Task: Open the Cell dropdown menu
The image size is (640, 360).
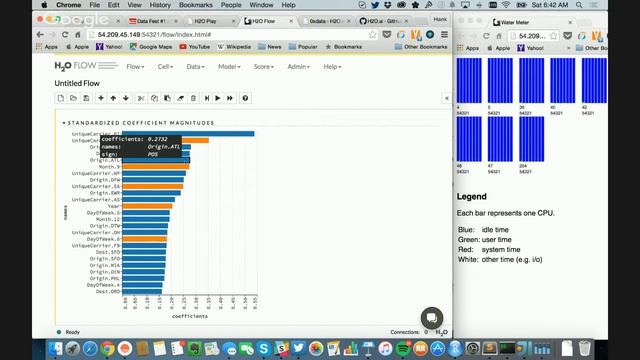Action: (x=165, y=67)
